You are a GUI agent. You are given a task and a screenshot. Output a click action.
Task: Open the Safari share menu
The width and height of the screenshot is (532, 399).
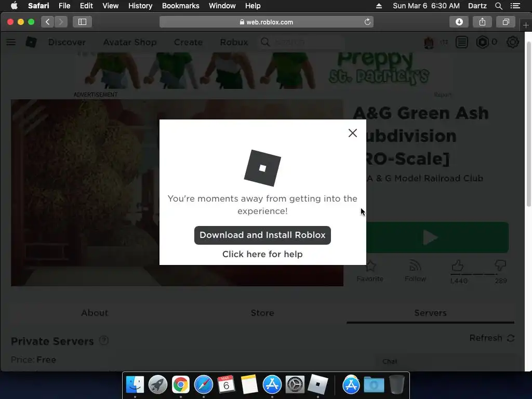pos(482,22)
